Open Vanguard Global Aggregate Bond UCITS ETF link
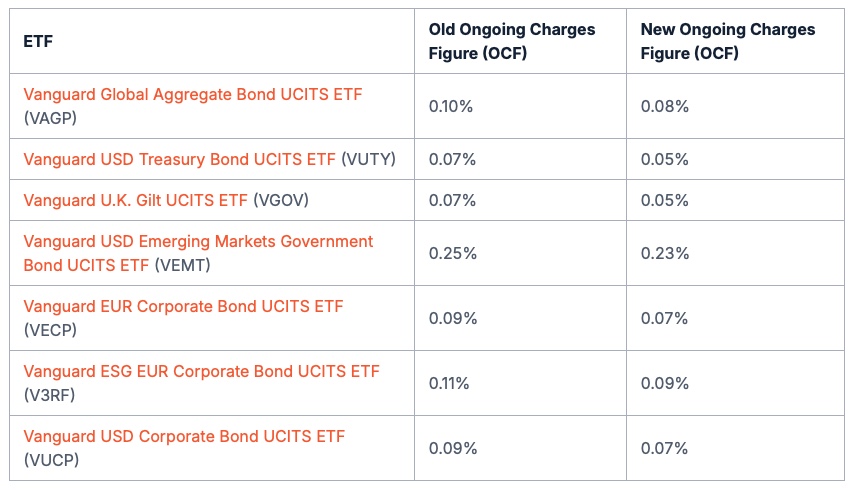Image resolution: width=853 pixels, height=490 pixels. [x=192, y=95]
